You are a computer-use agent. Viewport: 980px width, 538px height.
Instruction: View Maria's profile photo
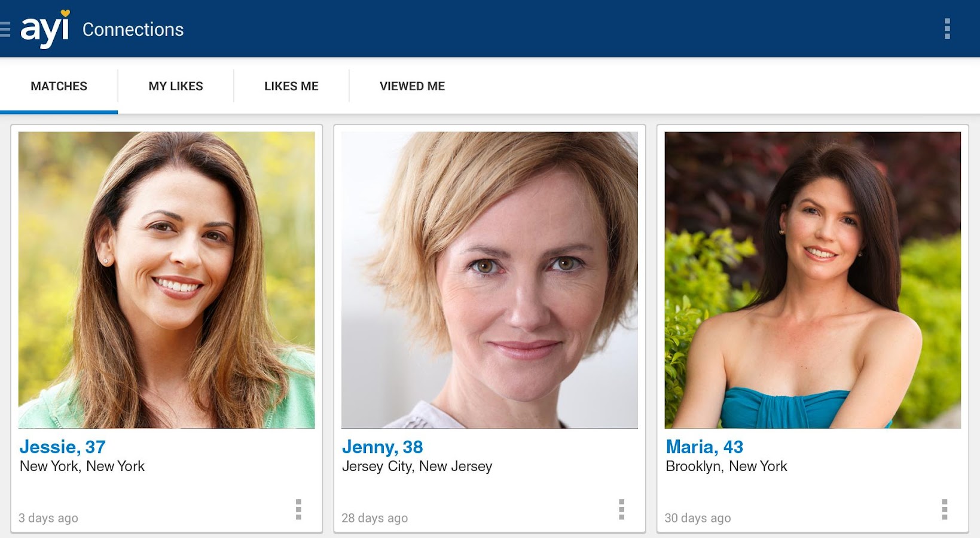pos(813,280)
